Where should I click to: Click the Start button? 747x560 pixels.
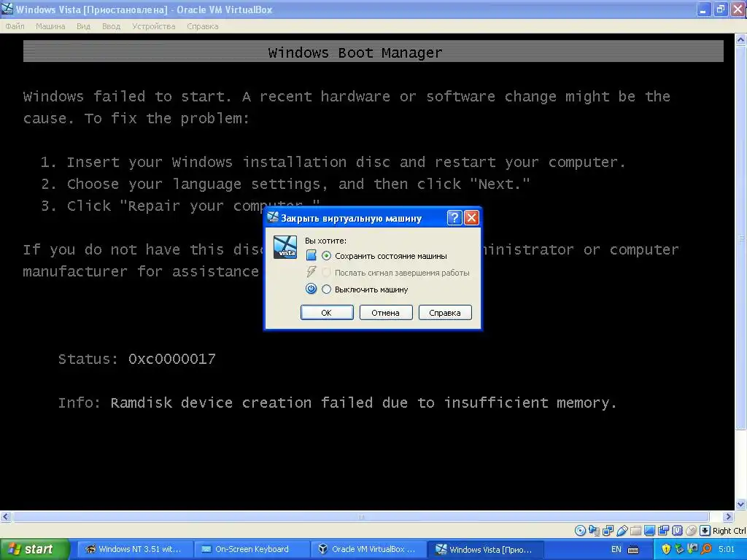click(x=34, y=549)
